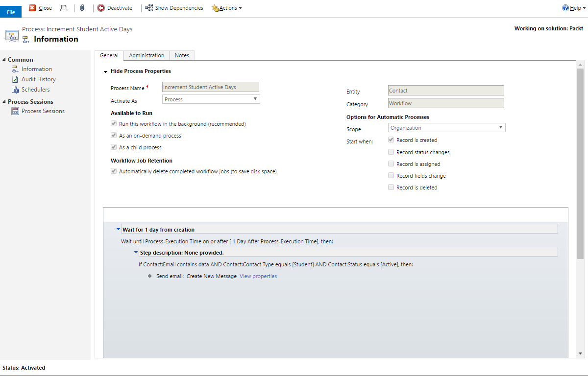Click the If Contact:Email condition text
This screenshot has width=588, height=376.
click(x=276, y=265)
